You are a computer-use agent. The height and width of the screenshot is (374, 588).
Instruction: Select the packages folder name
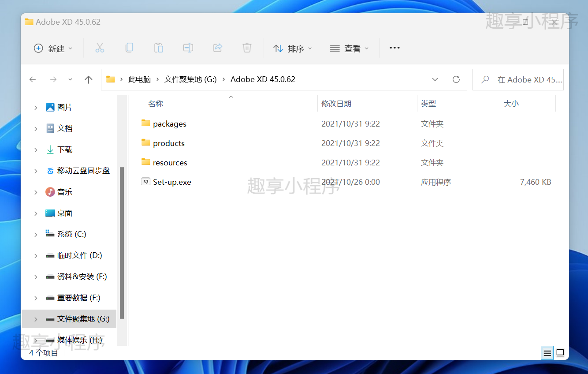[170, 124]
